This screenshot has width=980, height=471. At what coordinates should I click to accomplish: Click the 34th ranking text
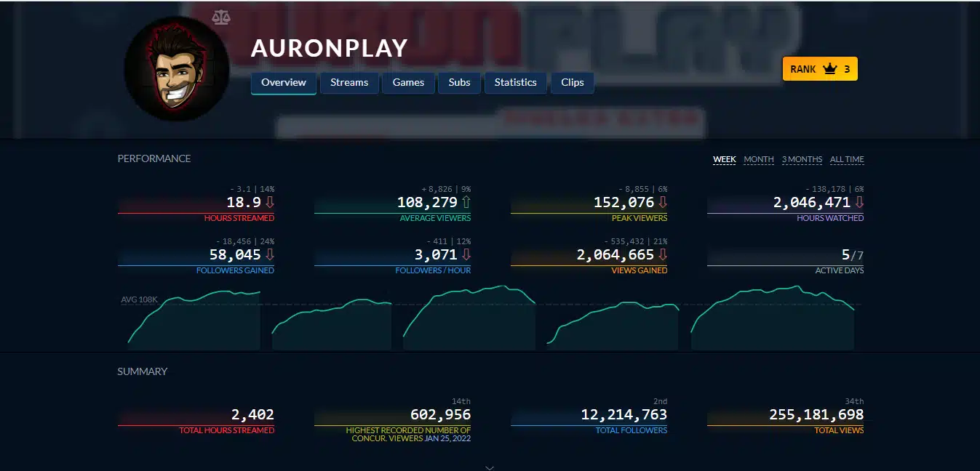[x=855, y=401]
